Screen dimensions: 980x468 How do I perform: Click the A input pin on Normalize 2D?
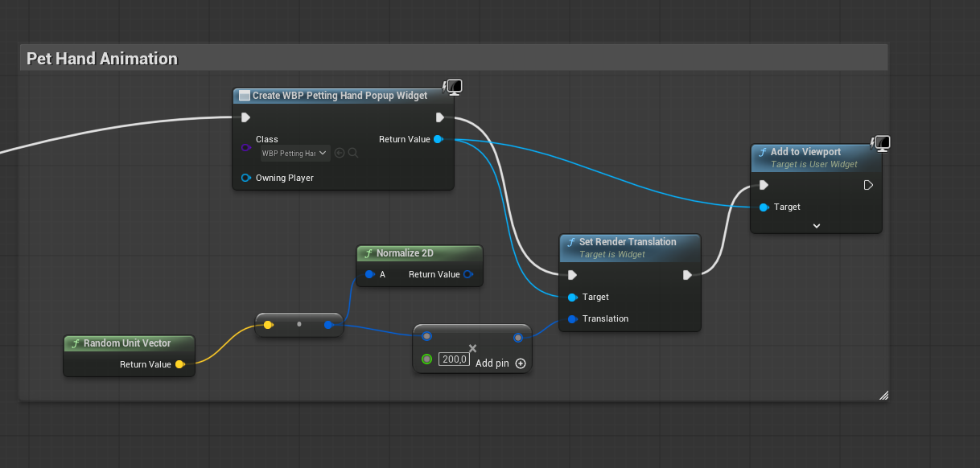369,274
